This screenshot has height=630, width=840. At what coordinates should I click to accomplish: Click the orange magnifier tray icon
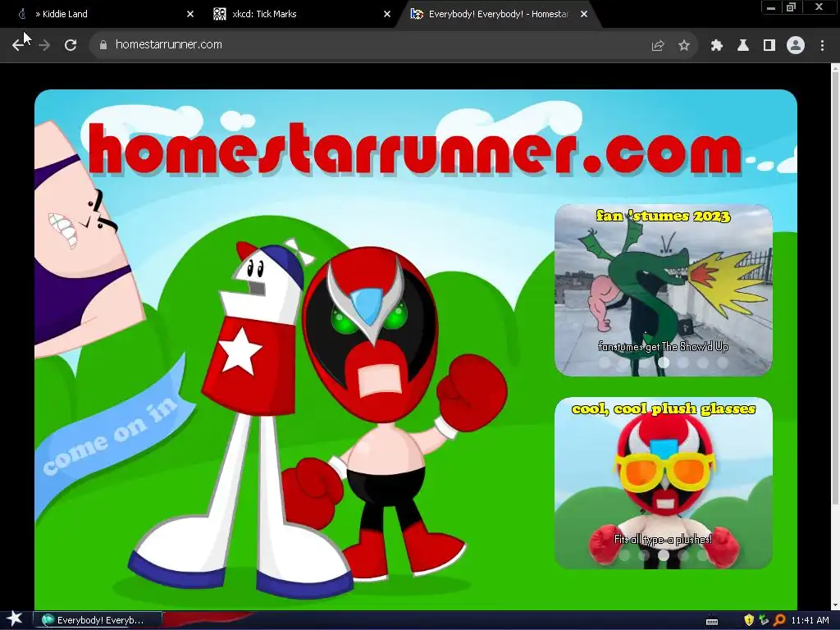779,620
